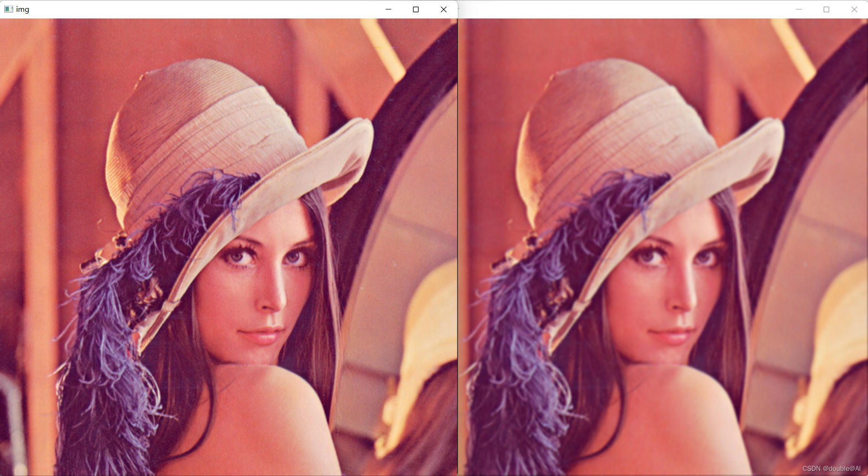Minimize the untitled right window
Viewport: 868px width, 476px height.
(x=799, y=9)
